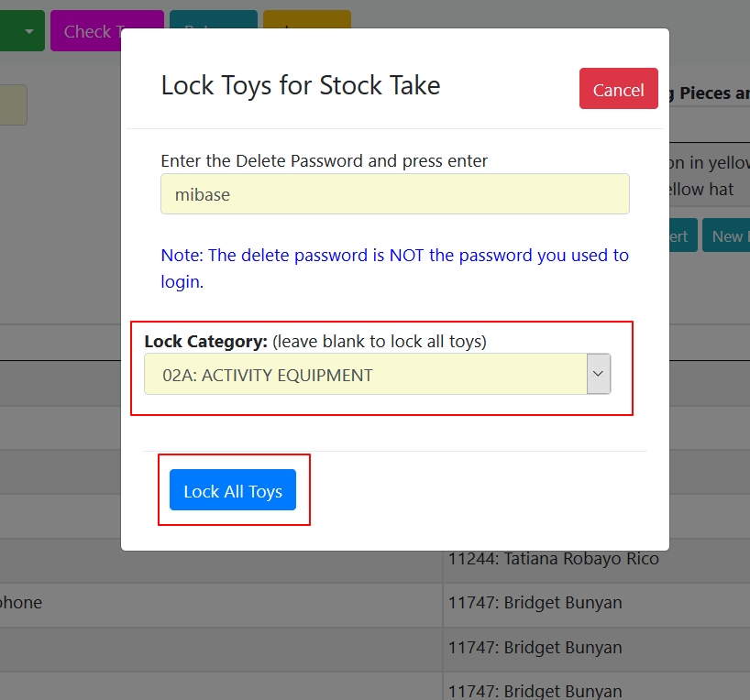Select the 11244: Tatiana Robayo Rico row

click(x=554, y=559)
